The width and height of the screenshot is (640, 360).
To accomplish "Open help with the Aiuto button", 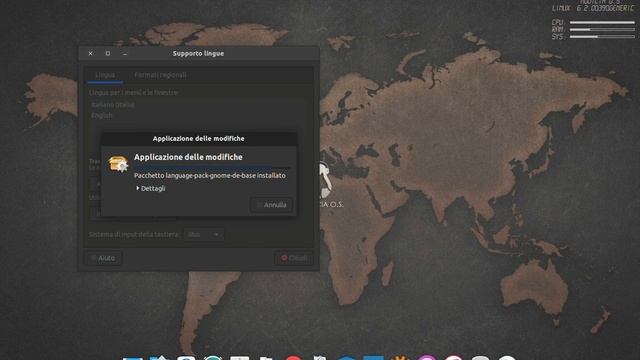I will click(103, 258).
